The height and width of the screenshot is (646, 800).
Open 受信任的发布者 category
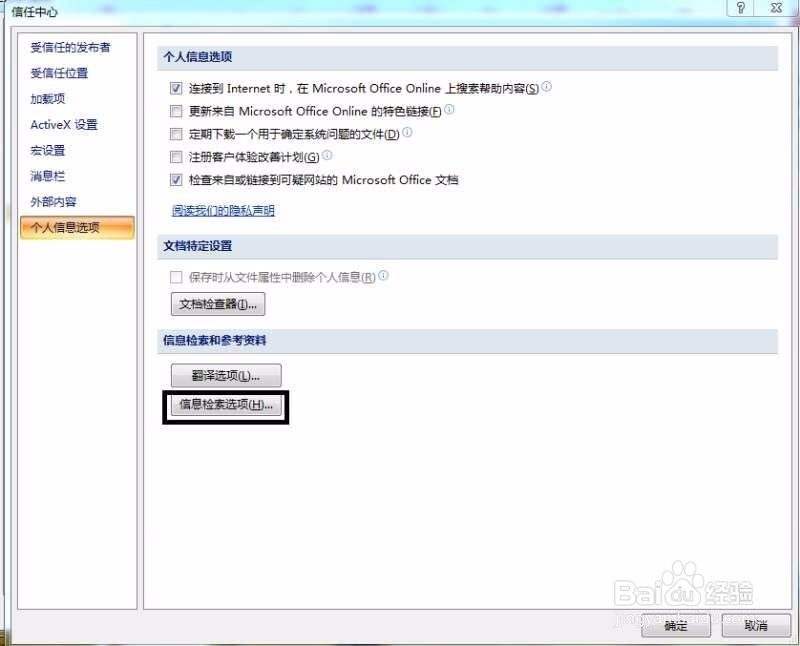pyautogui.click(x=70, y=47)
